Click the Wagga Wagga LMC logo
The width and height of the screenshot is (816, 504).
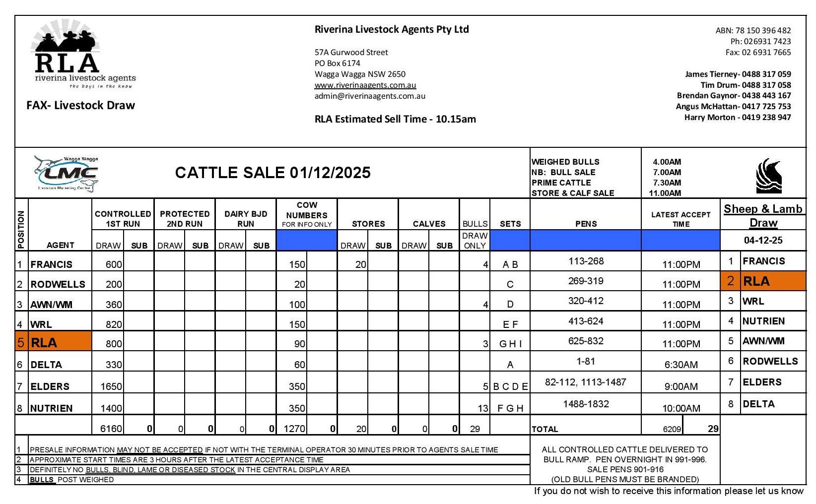(x=67, y=174)
